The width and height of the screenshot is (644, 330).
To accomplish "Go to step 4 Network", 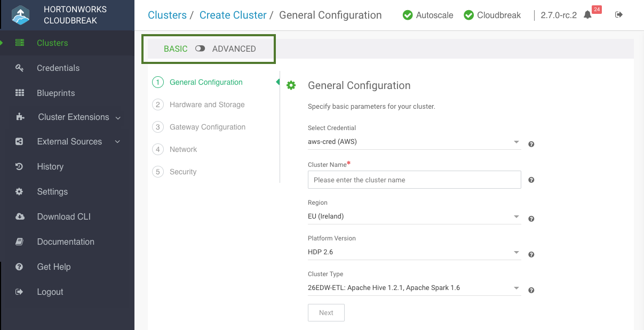I will pos(174,149).
